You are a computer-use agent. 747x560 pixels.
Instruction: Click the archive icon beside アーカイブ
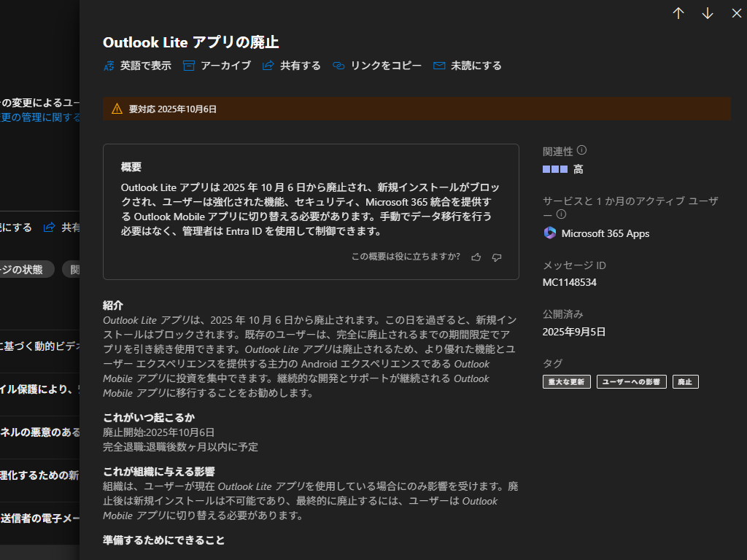coord(188,65)
